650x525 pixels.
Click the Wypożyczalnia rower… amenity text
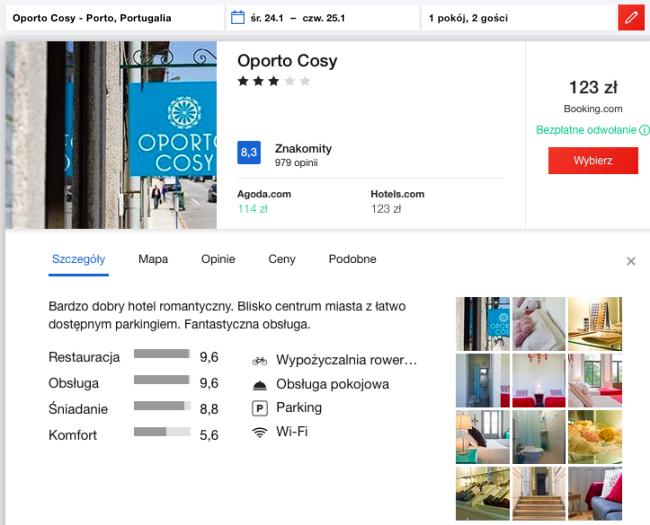347,360
